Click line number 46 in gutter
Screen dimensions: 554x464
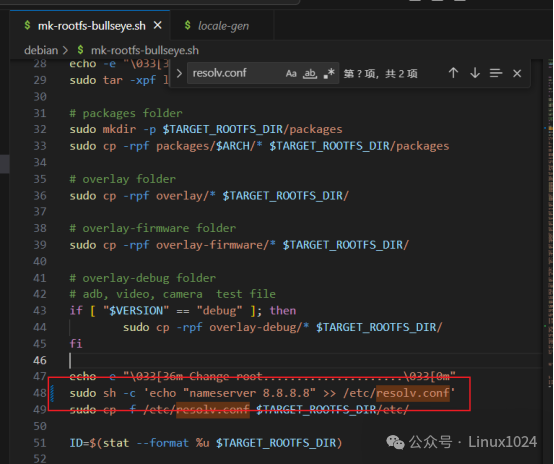(40, 360)
